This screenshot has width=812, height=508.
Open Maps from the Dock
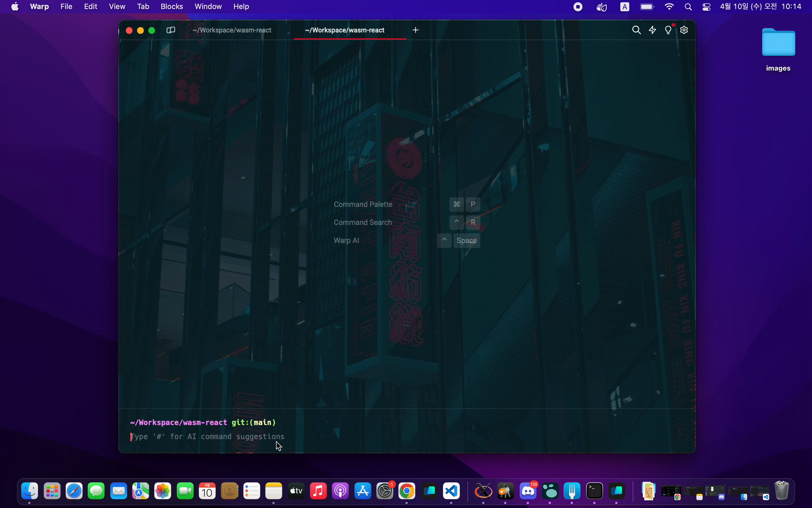[x=141, y=491]
